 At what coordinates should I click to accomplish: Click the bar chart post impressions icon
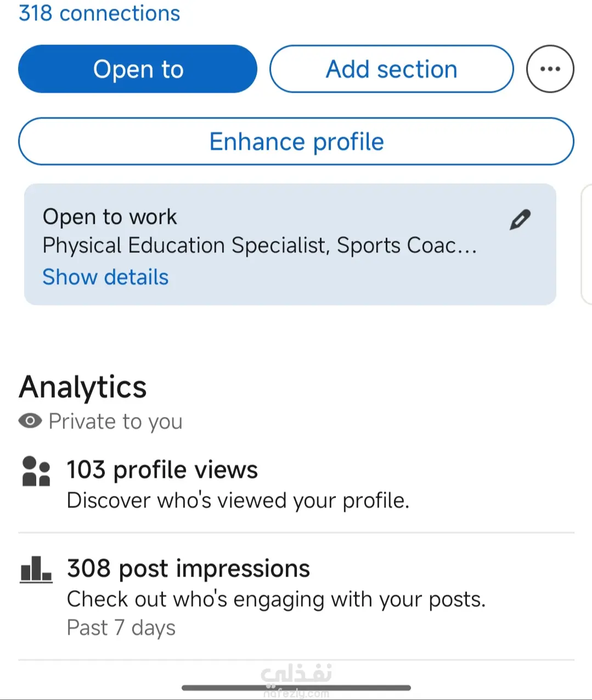click(x=36, y=569)
